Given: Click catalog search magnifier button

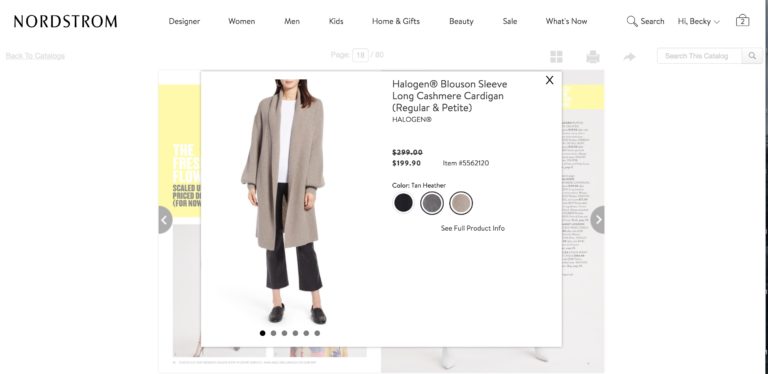Looking at the screenshot, I should [752, 56].
